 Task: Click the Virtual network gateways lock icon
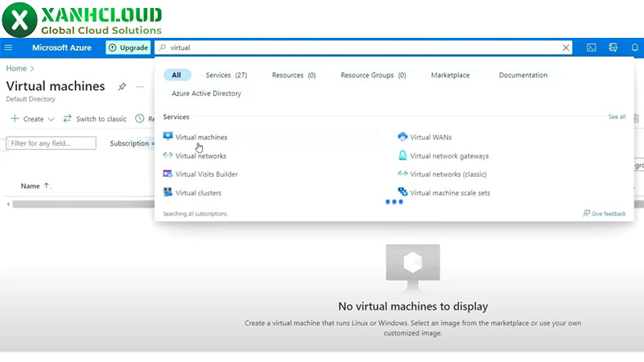(402, 155)
